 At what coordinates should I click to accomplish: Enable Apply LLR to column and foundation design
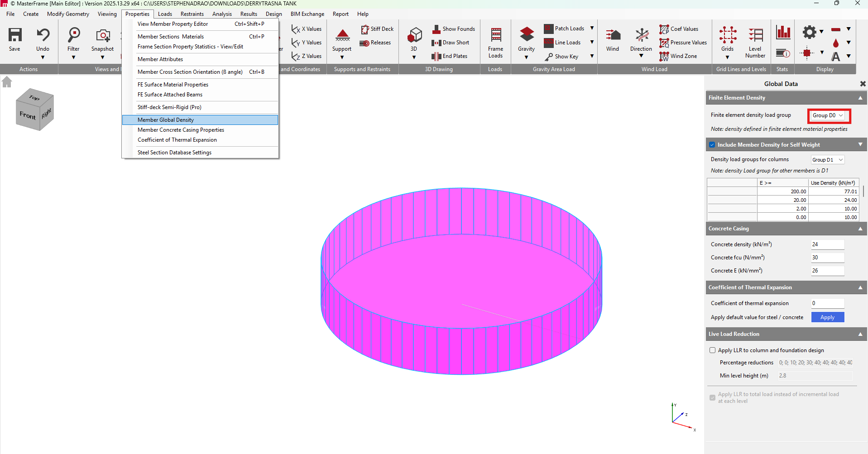pyautogui.click(x=713, y=350)
